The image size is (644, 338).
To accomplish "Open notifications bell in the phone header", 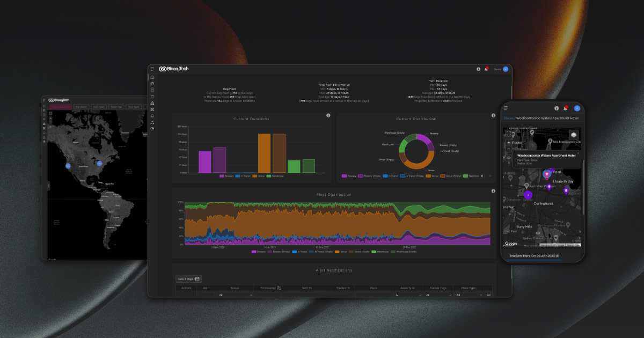I will coord(565,108).
